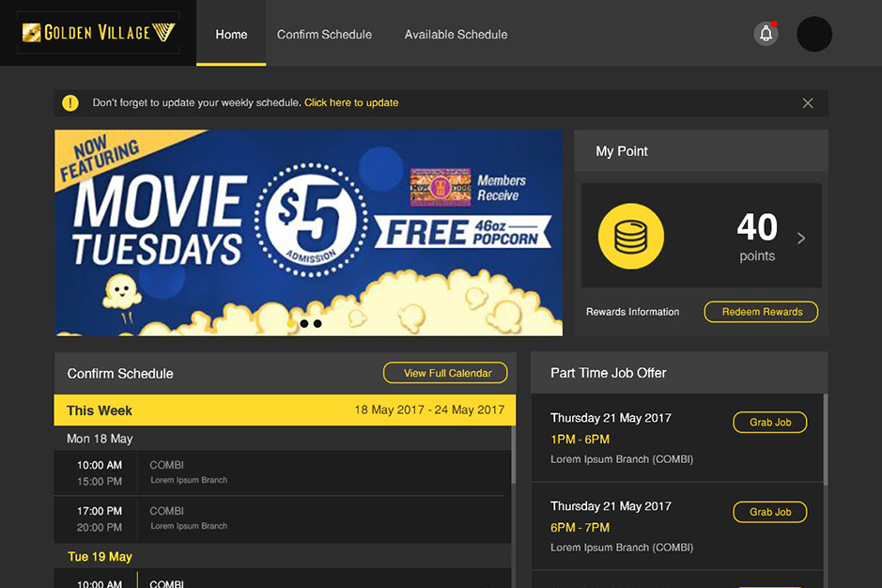
Task: Grab the 6PM - 7PM Thursday job
Action: 769,512
